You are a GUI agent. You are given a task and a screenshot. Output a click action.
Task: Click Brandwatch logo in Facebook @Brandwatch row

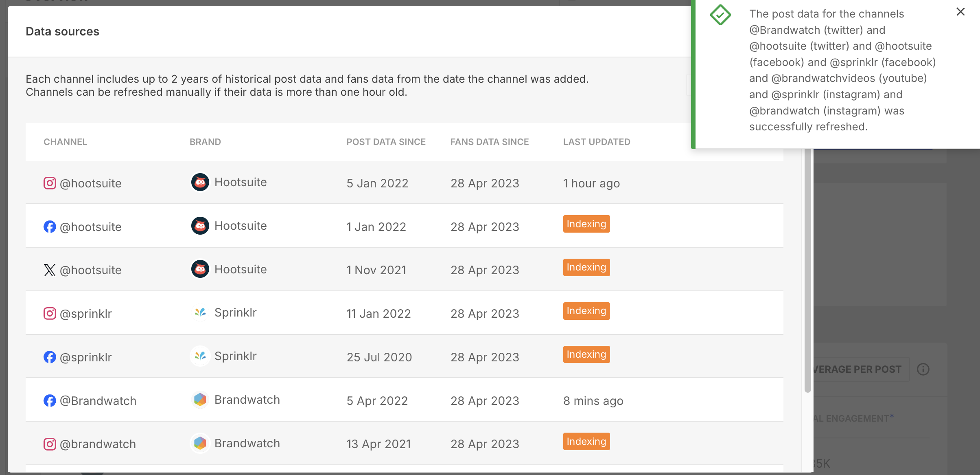200,400
